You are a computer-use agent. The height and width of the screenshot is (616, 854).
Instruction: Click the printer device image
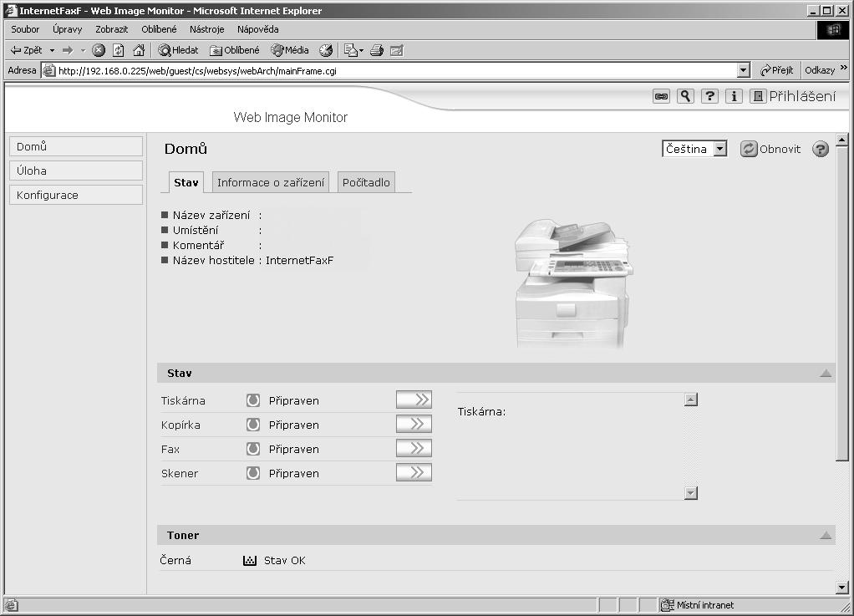pyautogui.click(x=574, y=283)
